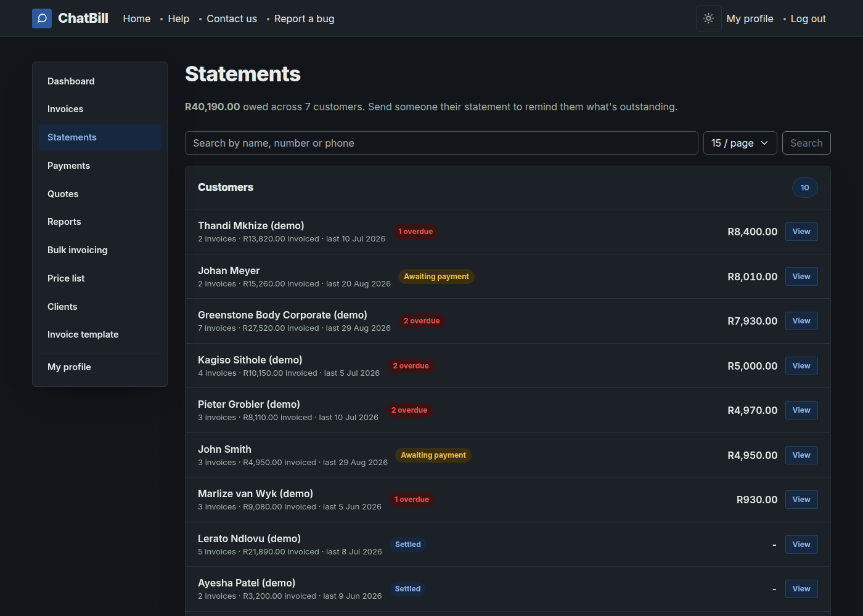View Thandi Mkhize's statement

click(801, 232)
